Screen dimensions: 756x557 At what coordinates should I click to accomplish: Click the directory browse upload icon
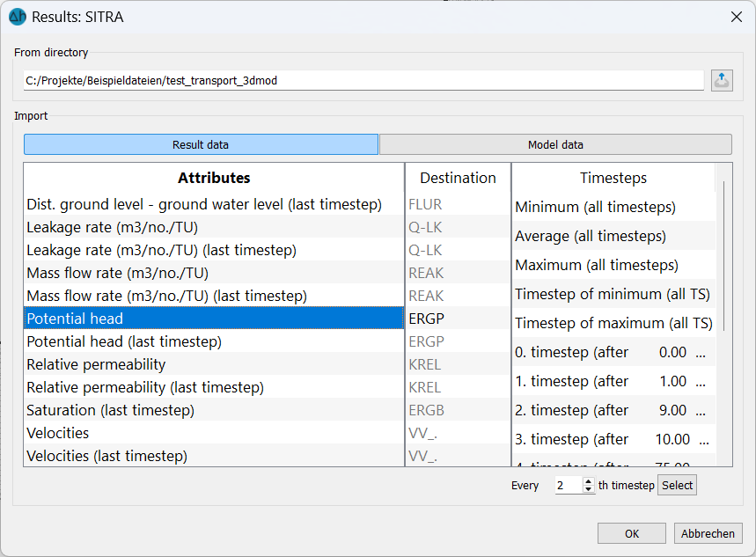722,80
